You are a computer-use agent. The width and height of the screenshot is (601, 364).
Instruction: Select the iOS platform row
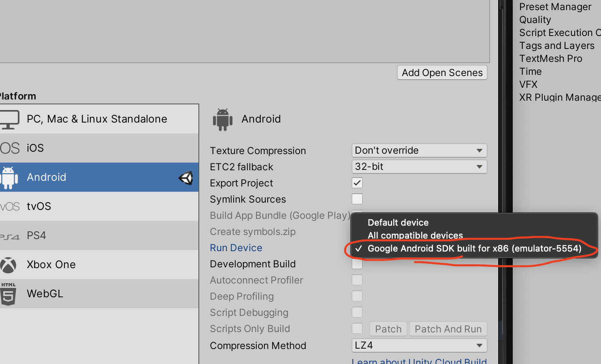[x=99, y=148]
